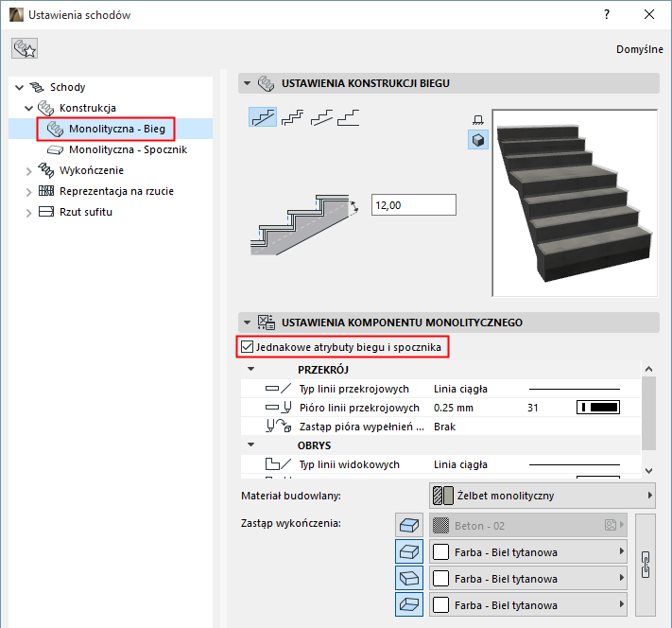This screenshot has width=672, height=628.
Task: Click the finish override link chain icon
Action: tap(646, 565)
